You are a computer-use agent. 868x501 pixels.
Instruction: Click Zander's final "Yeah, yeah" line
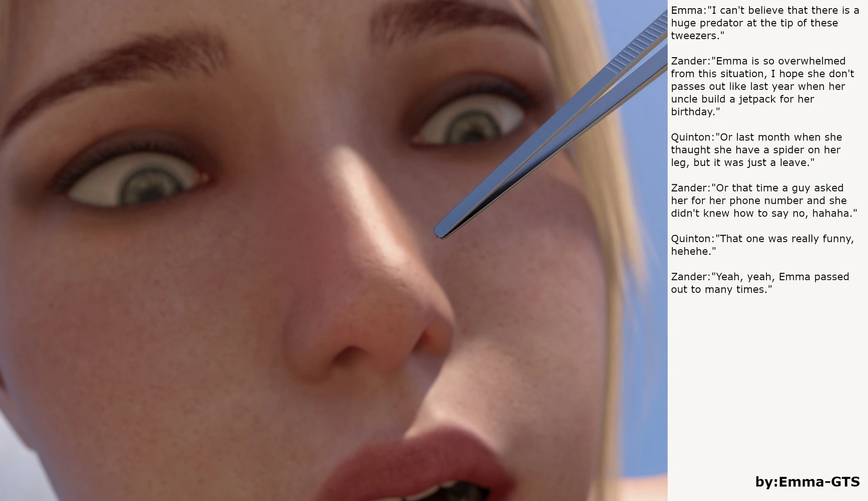coord(760,283)
